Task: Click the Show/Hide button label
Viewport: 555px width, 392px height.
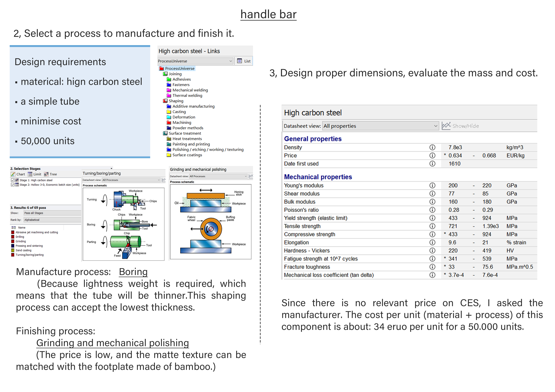Action: (465, 126)
